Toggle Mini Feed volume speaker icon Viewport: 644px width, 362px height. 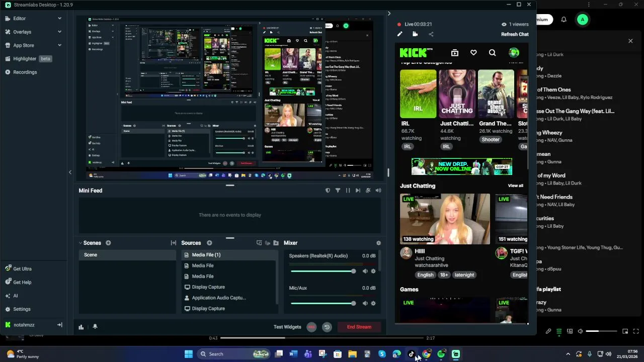378,191
